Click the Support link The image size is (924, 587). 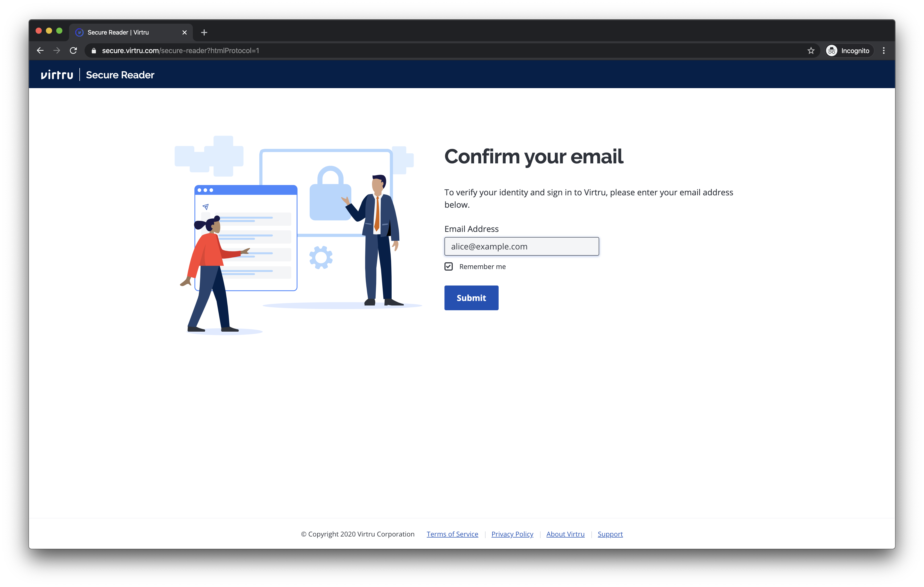pos(609,534)
